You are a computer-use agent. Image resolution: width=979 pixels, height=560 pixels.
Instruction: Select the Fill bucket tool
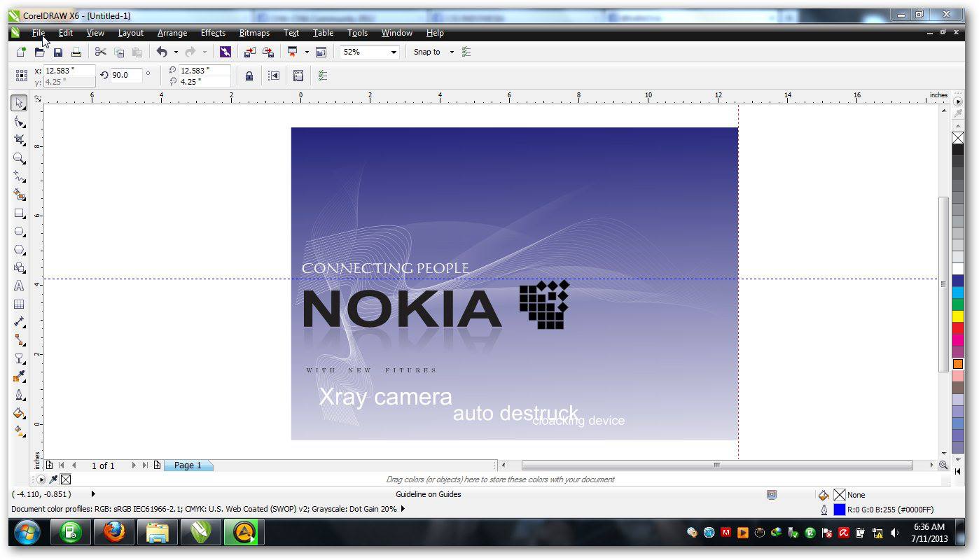pyautogui.click(x=19, y=413)
